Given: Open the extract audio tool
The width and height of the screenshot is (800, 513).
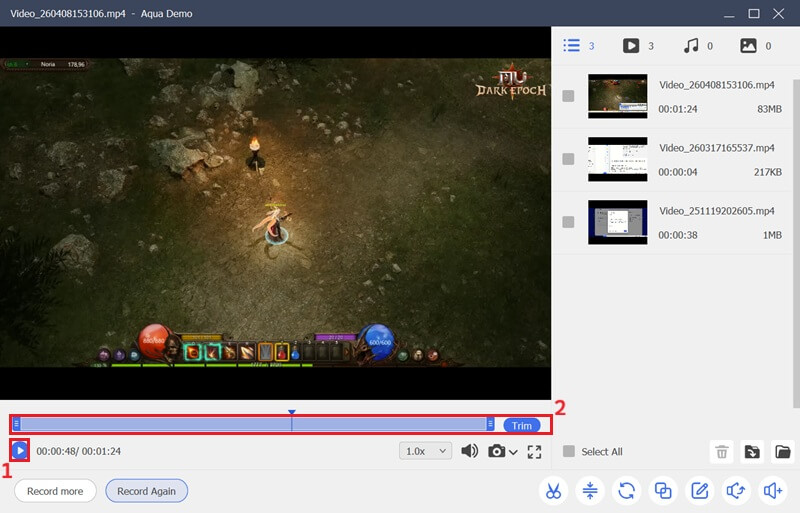Looking at the screenshot, I should coord(736,491).
